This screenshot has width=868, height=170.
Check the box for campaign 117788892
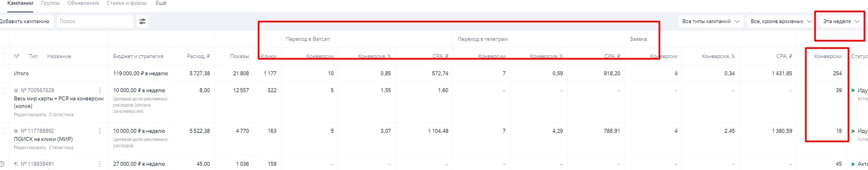pos(2,131)
